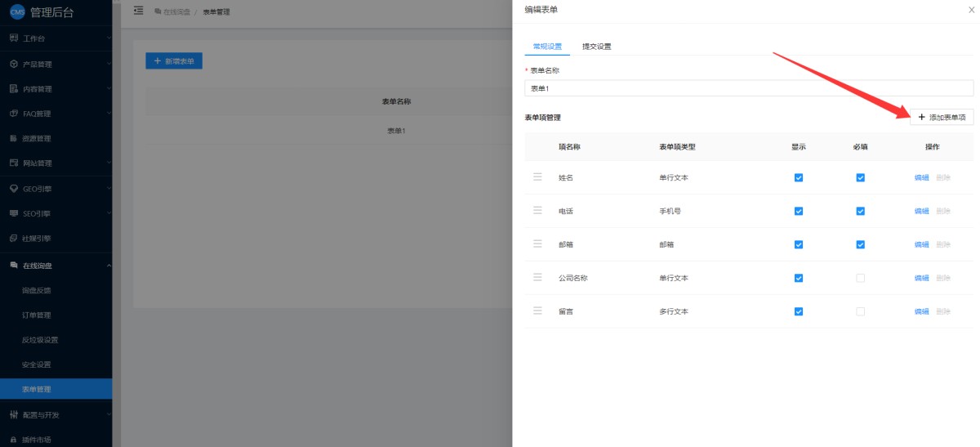Uncheck 显示 for 姓名 row
Image resolution: width=980 pixels, height=447 pixels.
(799, 177)
